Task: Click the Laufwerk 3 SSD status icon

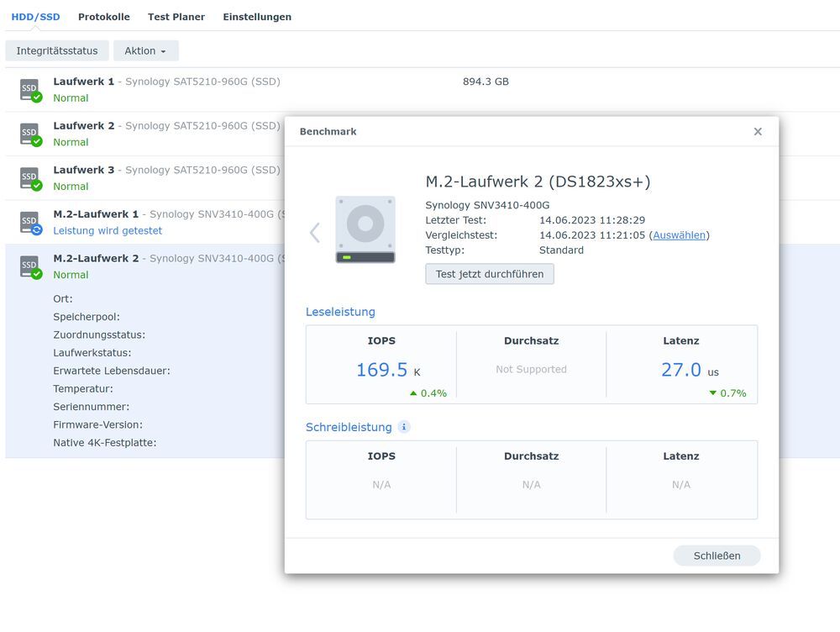Action: point(31,178)
